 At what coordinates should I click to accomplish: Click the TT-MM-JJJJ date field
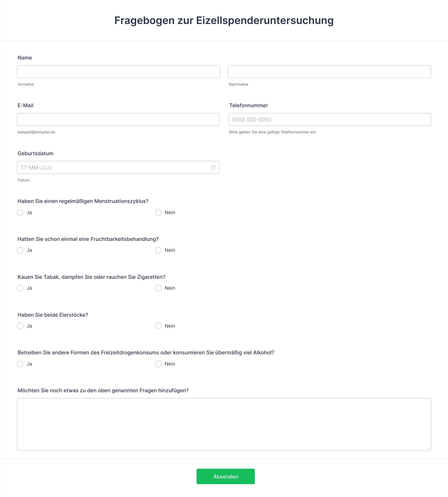(118, 167)
